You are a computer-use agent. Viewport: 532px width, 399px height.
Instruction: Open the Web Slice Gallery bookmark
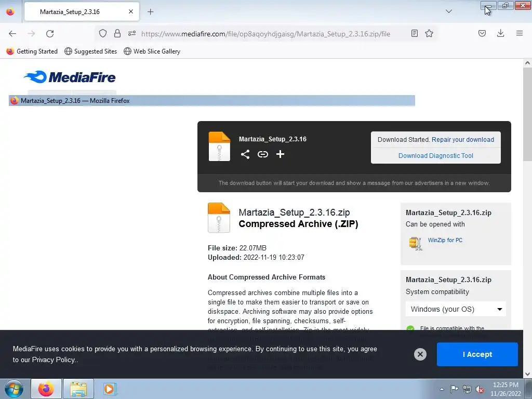tap(152, 51)
